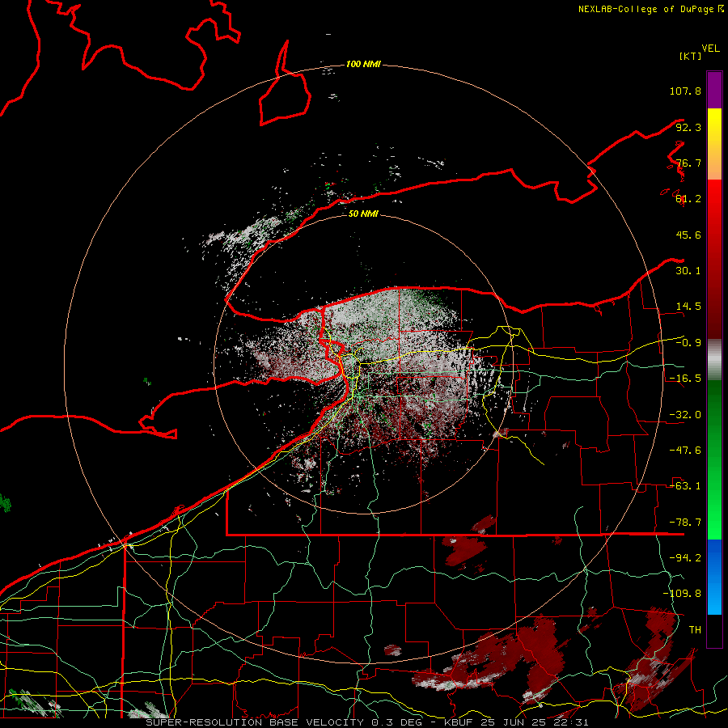Screen dimensions: 728x728
Task: Select the 76.7 velocity scale value
Action: tap(688, 163)
